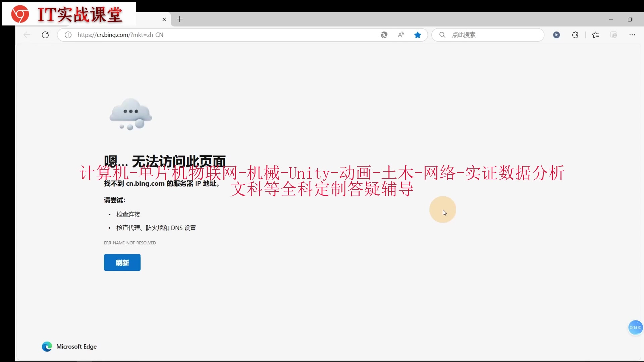The width and height of the screenshot is (644, 362).
Task: Toggle the blue Favorites star
Action: pyautogui.click(x=418, y=35)
